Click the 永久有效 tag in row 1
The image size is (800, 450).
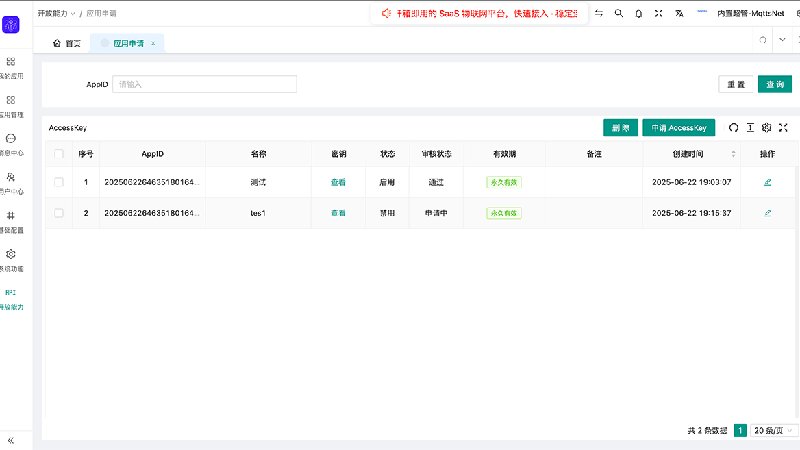(x=504, y=182)
